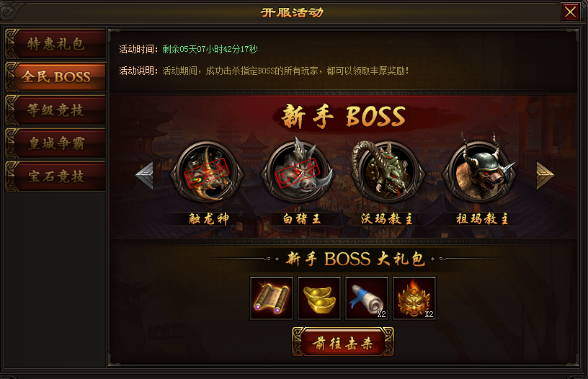This screenshot has width=588, height=379.
Task: Click the 新手BOSS大礼包 heading
Action: [355, 259]
